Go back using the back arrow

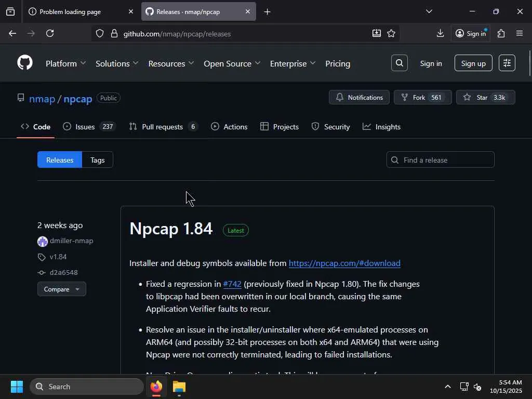(12, 34)
